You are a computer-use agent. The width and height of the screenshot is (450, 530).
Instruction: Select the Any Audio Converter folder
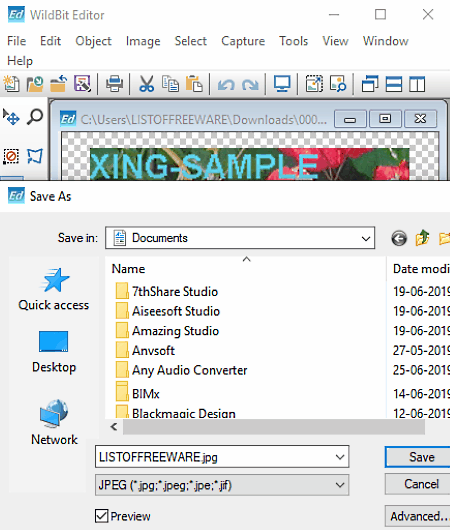(181, 370)
